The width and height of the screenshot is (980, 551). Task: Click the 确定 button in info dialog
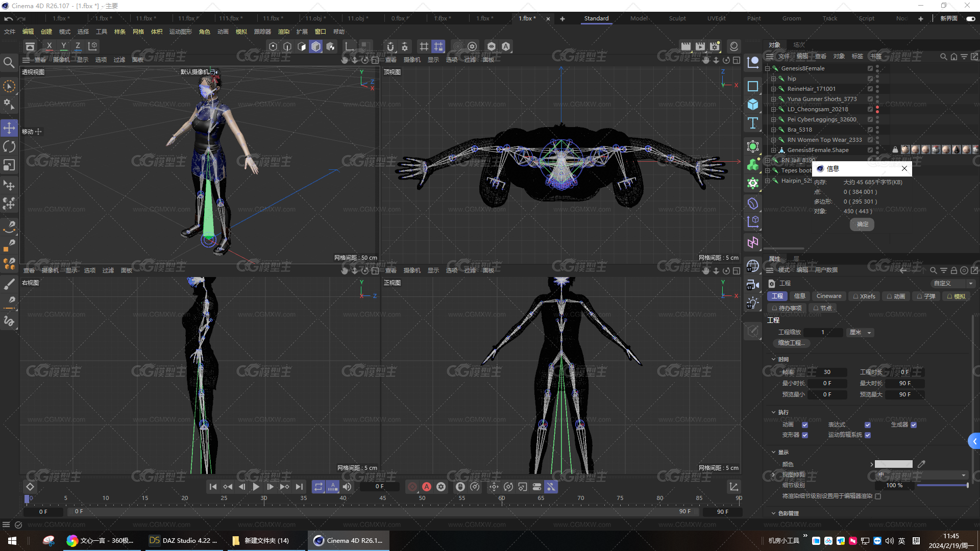pyautogui.click(x=862, y=224)
